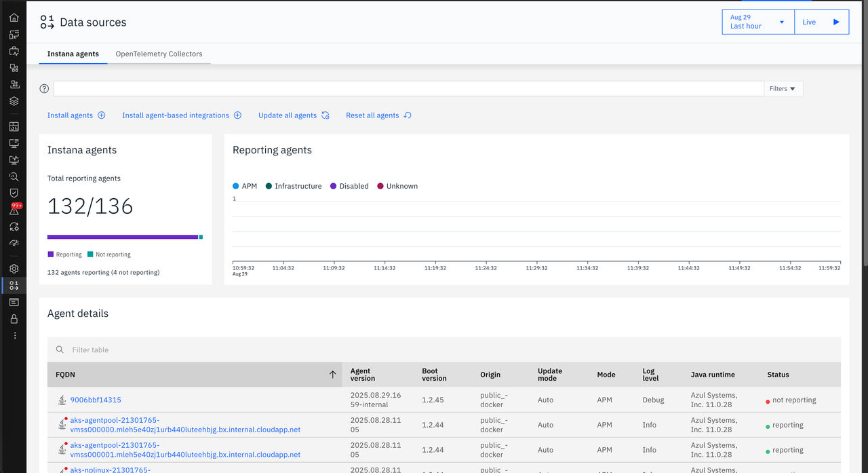The width and height of the screenshot is (868, 473).
Task: Click the reset icon beside Reset all agents
Action: tap(408, 115)
